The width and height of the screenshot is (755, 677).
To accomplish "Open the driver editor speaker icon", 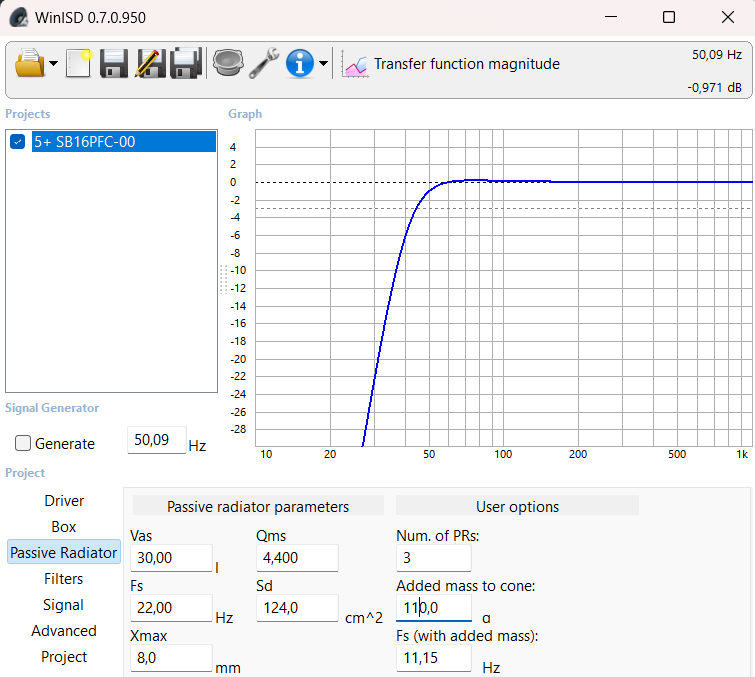I will [x=228, y=63].
